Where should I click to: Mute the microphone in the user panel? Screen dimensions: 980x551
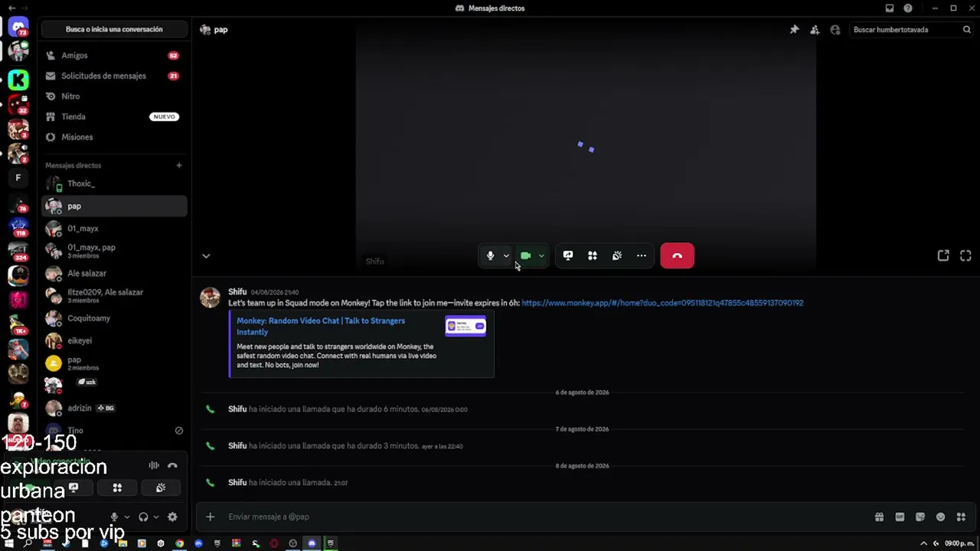click(x=114, y=517)
